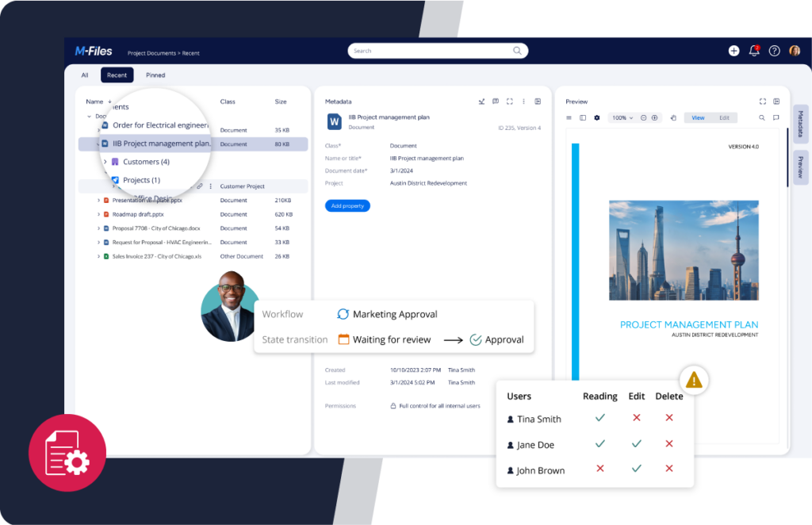Select the pan hand tool in Preview
This screenshot has width=812, height=525.
coord(673,117)
